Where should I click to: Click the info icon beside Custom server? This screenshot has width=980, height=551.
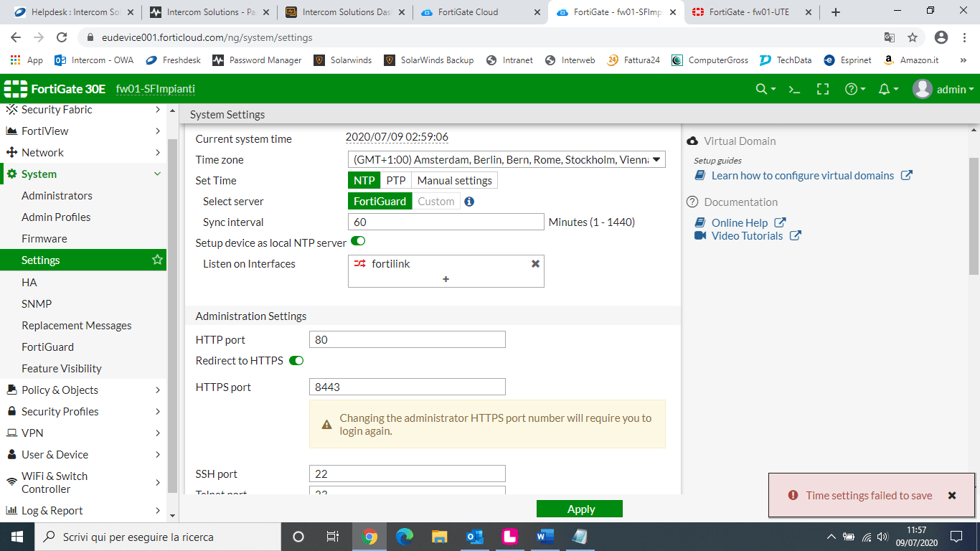469,202
